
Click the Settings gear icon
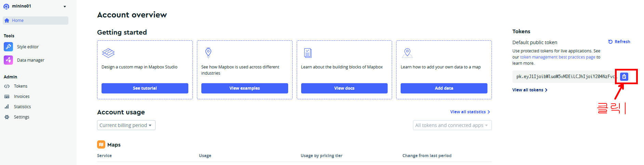(x=7, y=117)
